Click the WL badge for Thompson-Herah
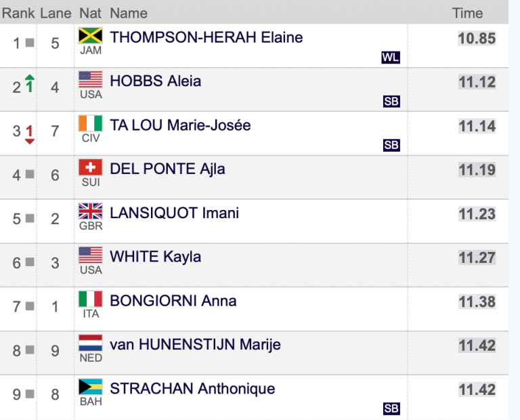 click(x=391, y=58)
